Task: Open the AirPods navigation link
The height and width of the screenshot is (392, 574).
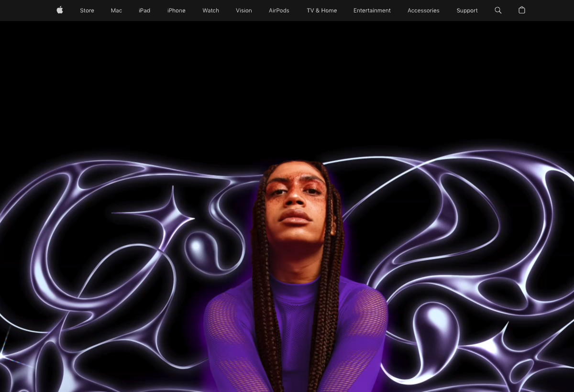Action: pos(279,11)
